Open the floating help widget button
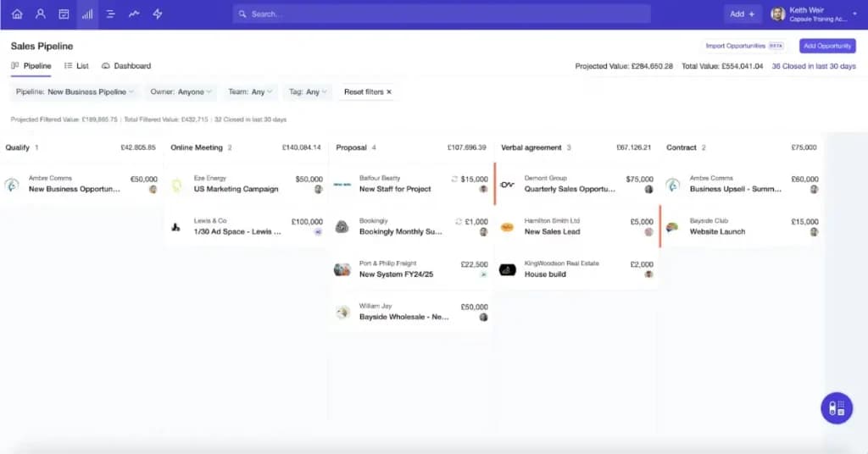This screenshot has width=868, height=454. coord(837,408)
